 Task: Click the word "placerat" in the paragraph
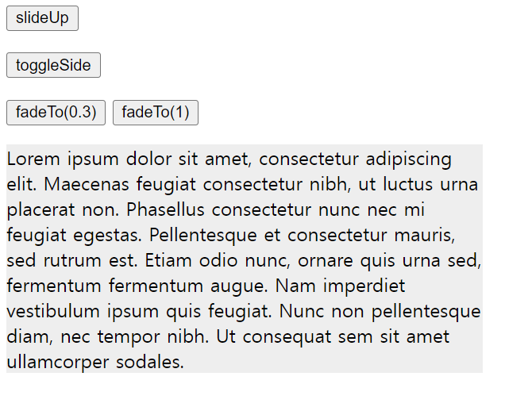pos(40,210)
